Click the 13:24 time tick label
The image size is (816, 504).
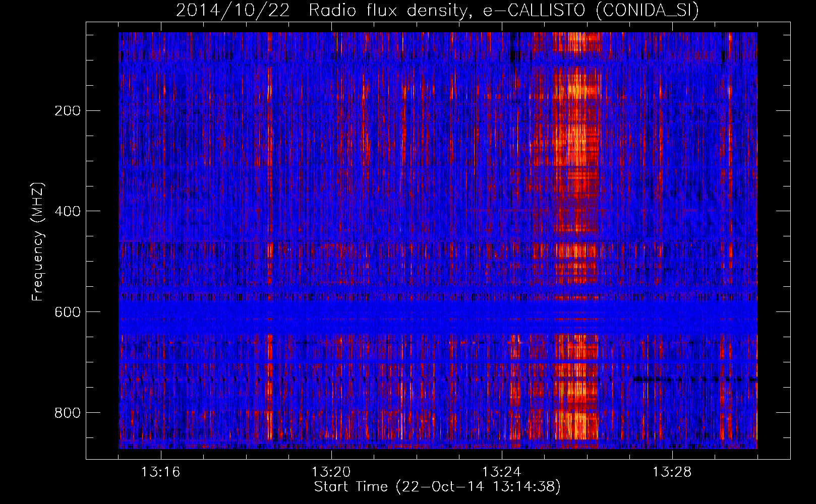click(502, 472)
